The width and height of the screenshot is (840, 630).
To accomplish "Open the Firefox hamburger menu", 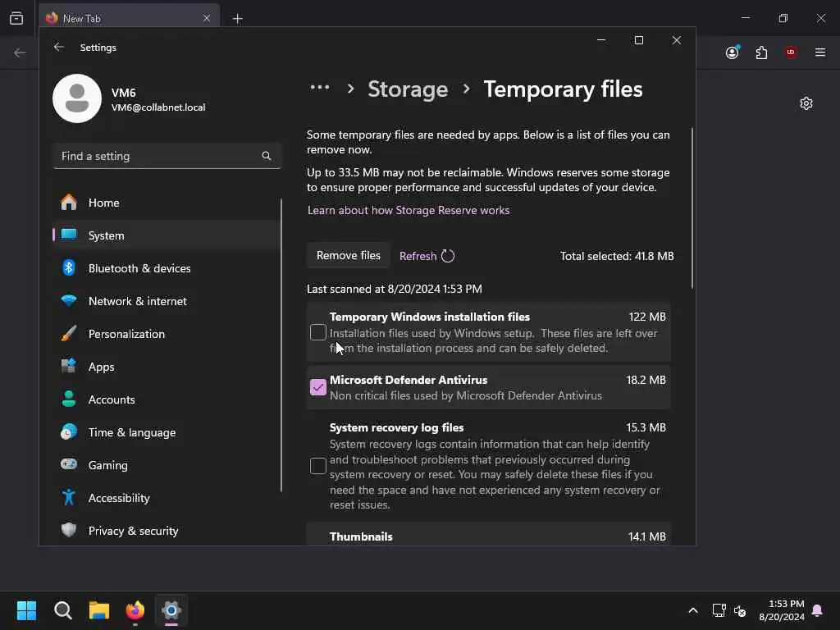I will click(x=820, y=52).
